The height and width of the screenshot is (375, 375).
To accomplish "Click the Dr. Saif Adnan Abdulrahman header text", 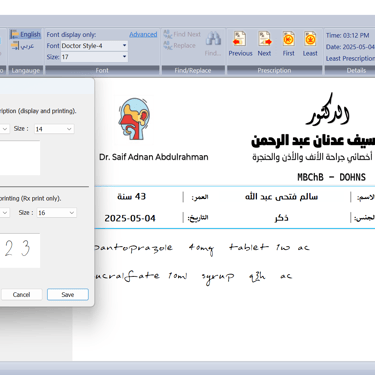I will pos(154,157).
